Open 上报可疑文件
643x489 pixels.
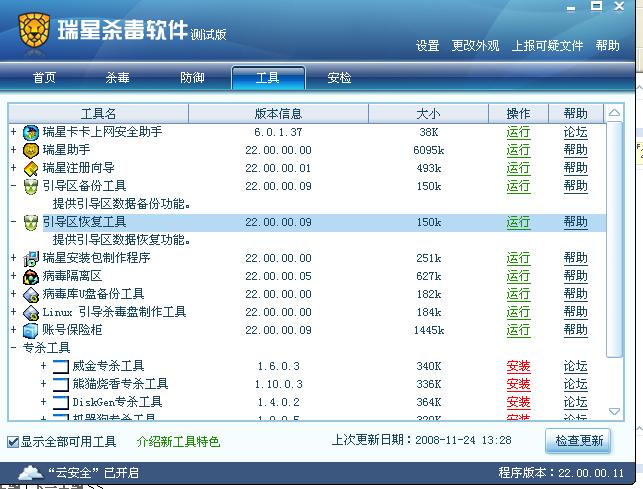(547, 46)
